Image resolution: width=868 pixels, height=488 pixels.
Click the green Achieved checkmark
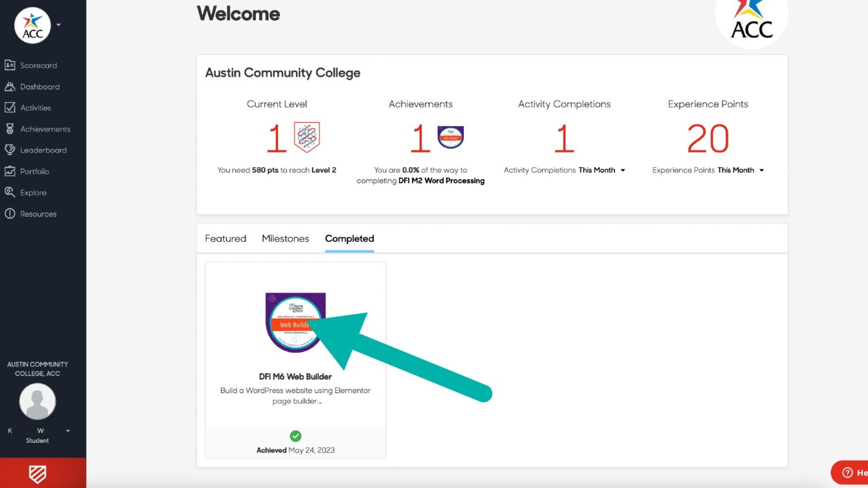tap(296, 435)
